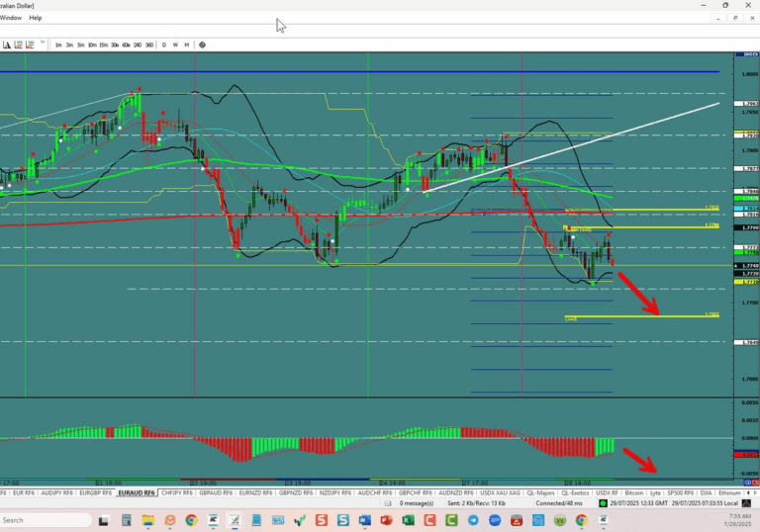The height and width of the screenshot is (532, 760).
Task: Open the Excel icon on the taskbar
Action: coord(408,520)
